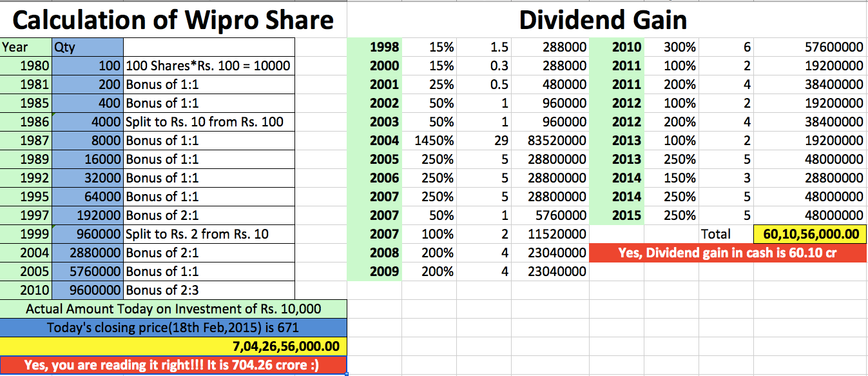Click the quantity cell 192000
The height and width of the screenshot is (376, 868).
click(88, 215)
